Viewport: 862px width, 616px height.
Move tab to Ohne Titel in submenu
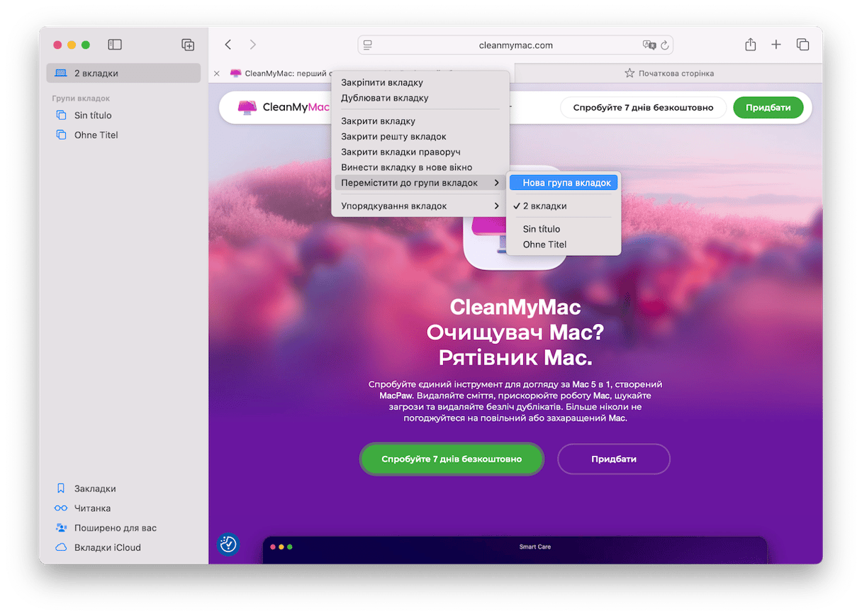coord(564,245)
